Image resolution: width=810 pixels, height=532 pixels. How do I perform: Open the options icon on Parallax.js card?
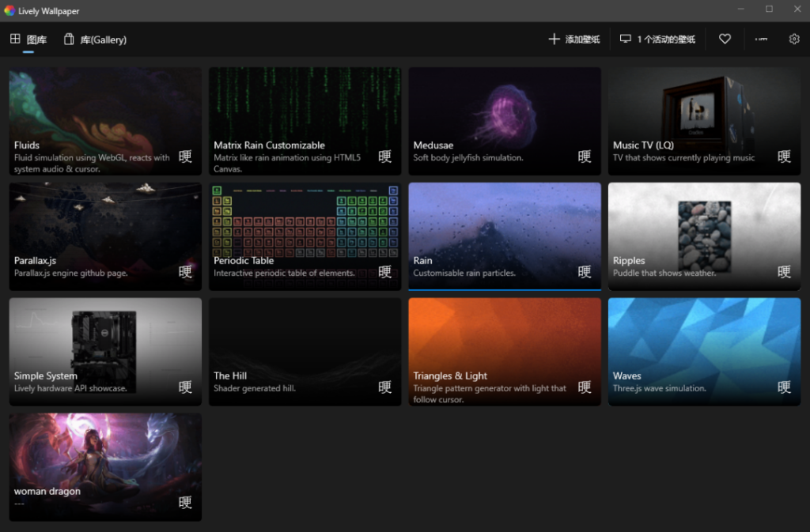click(185, 271)
